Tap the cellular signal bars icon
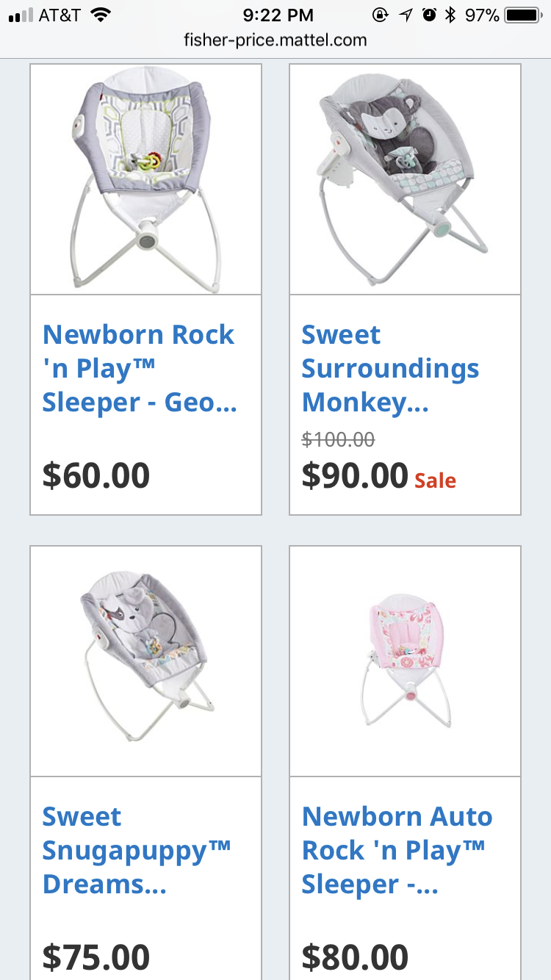The height and width of the screenshot is (980, 551). pyautogui.click(x=21, y=15)
